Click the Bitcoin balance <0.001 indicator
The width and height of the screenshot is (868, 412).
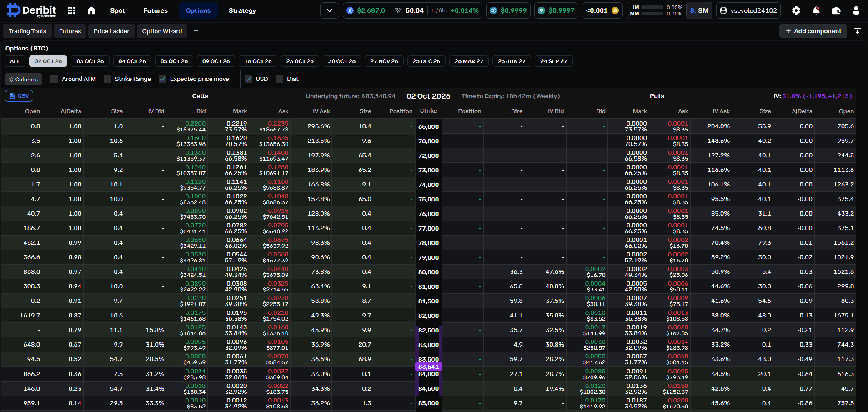point(602,10)
